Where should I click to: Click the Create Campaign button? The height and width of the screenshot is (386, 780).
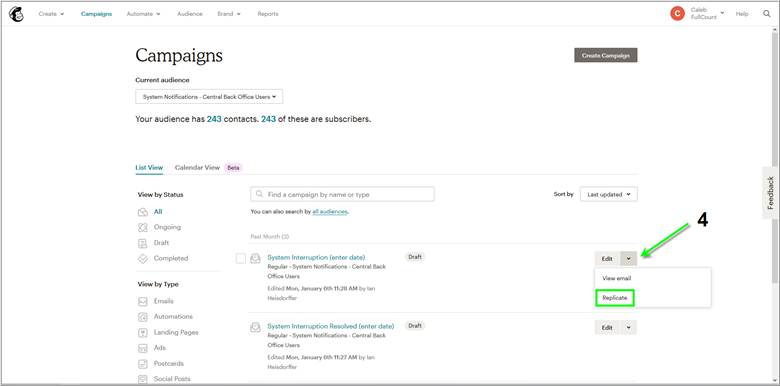click(605, 55)
